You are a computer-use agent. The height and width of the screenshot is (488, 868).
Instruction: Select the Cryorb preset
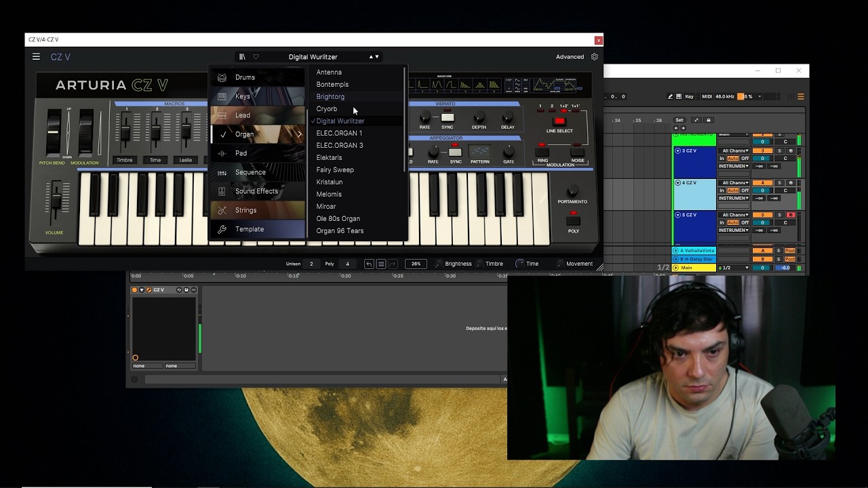tap(327, 109)
